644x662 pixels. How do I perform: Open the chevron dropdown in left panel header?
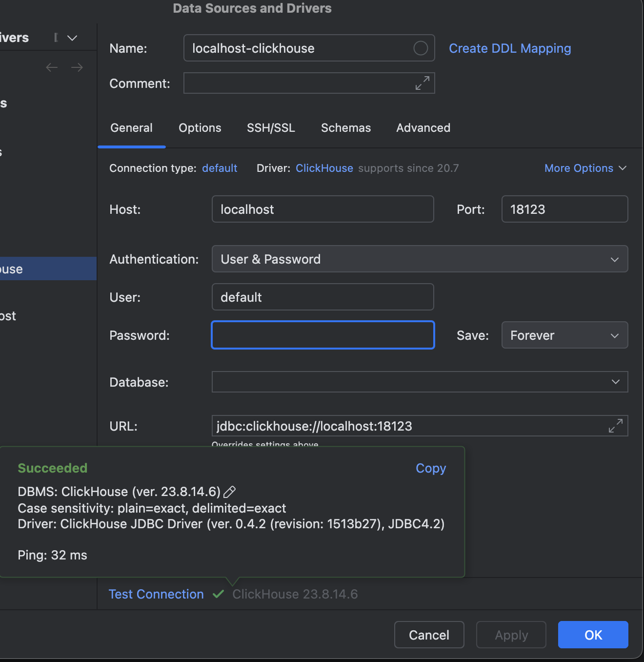(x=72, y=38)
